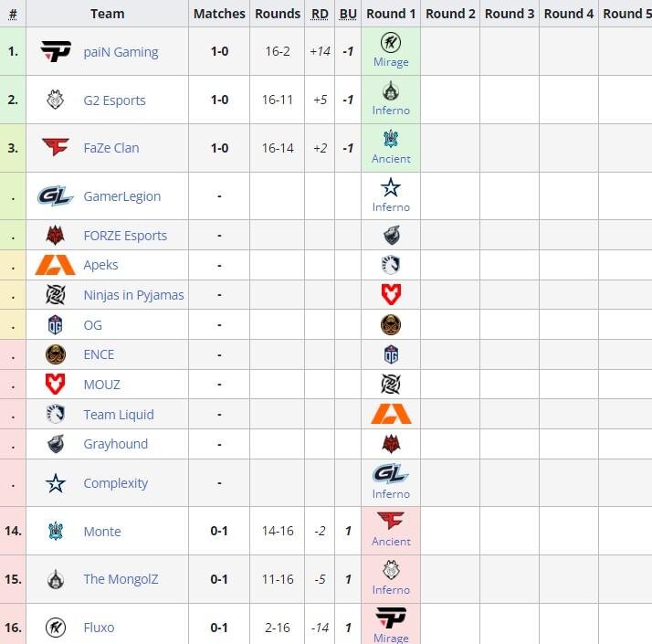
Task: Click the Fluxo opponent icon in paiN's Round 1
Action: click(391, 42)
